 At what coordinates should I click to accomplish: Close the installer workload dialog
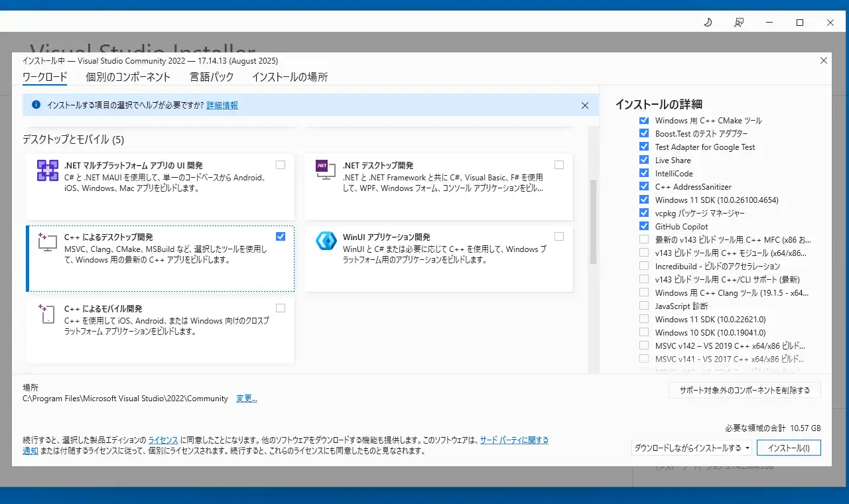(x=824, y=60)
